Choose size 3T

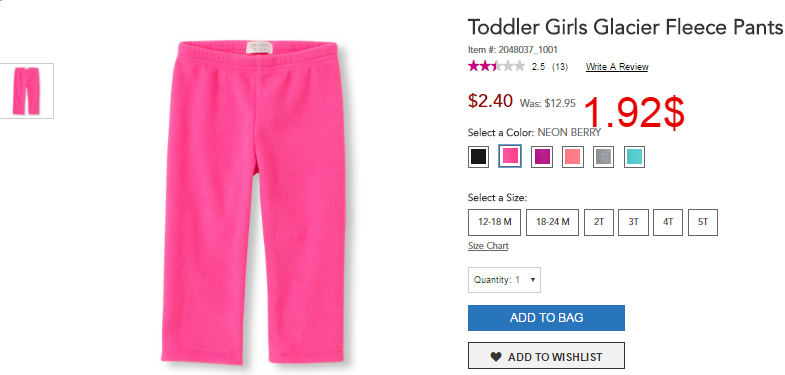click(633, 222)
